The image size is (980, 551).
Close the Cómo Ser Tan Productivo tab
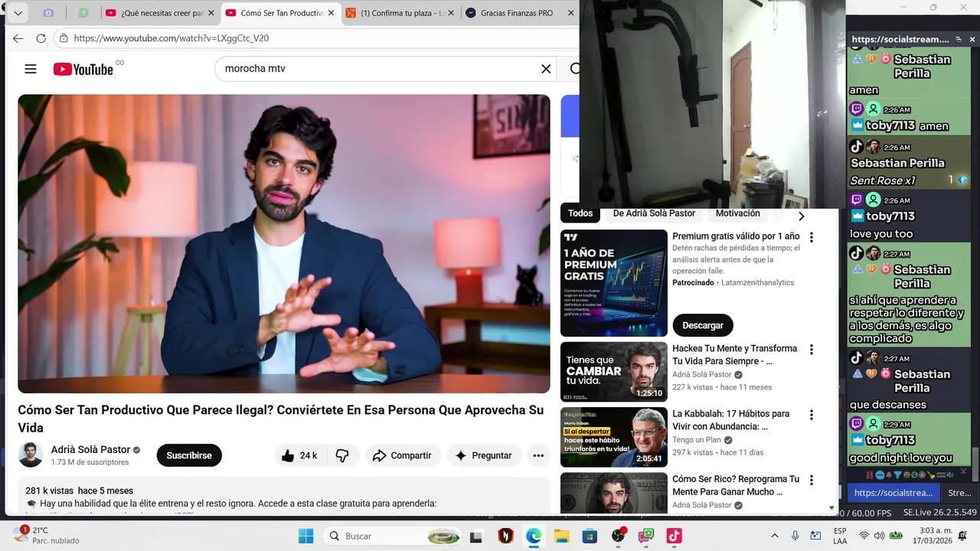coord(332,13)
